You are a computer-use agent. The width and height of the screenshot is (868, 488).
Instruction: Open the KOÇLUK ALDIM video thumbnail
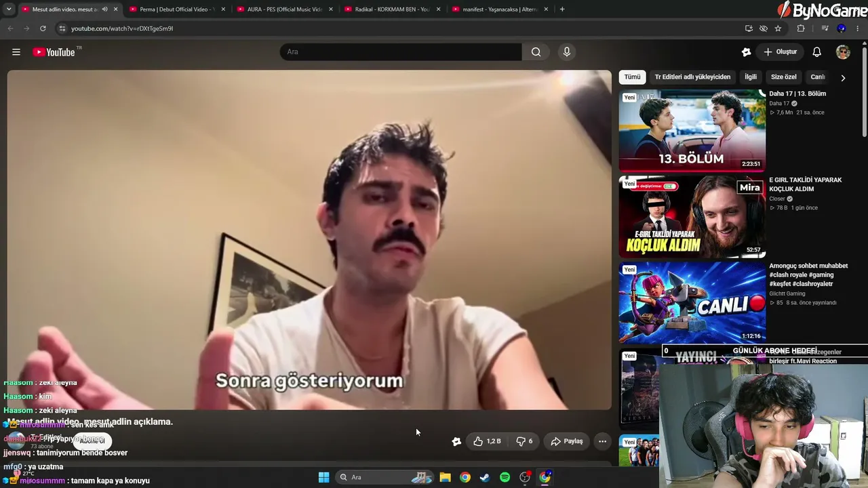click(692, 217)
